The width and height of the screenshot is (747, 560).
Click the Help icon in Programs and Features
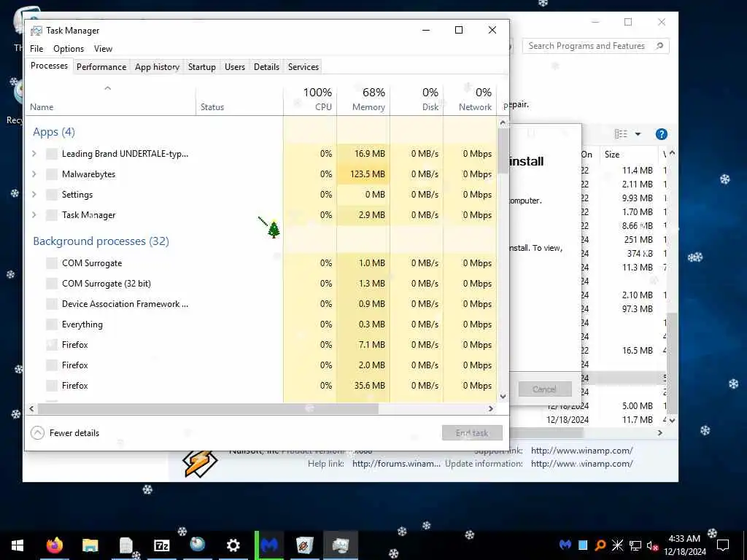click(x=661, y=134)
